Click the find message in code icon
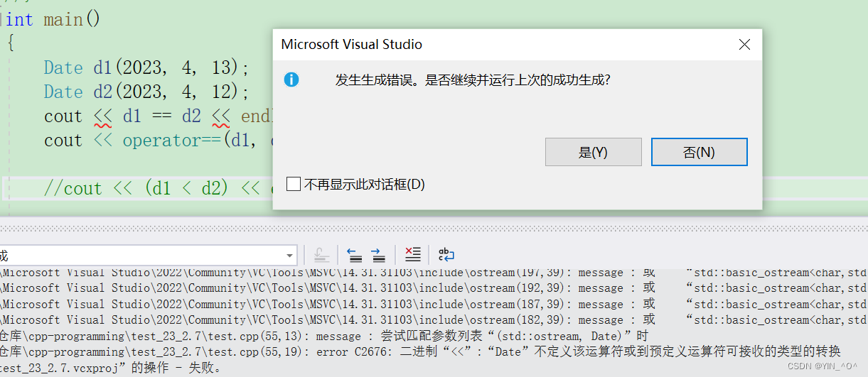The height and width of the screenshot is (377, 868). (321, 255)
